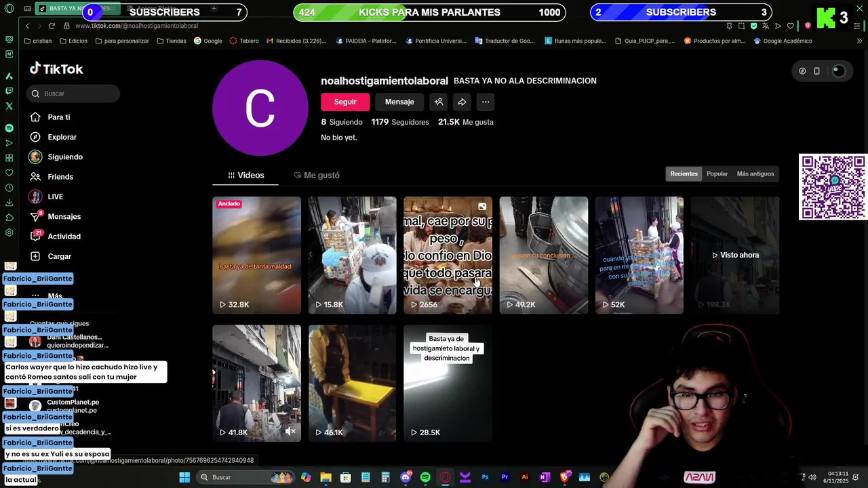The width and height of the screenshot is (868, 488).
Task: Open Friends in TikTok sidebar
Action: 52,177
